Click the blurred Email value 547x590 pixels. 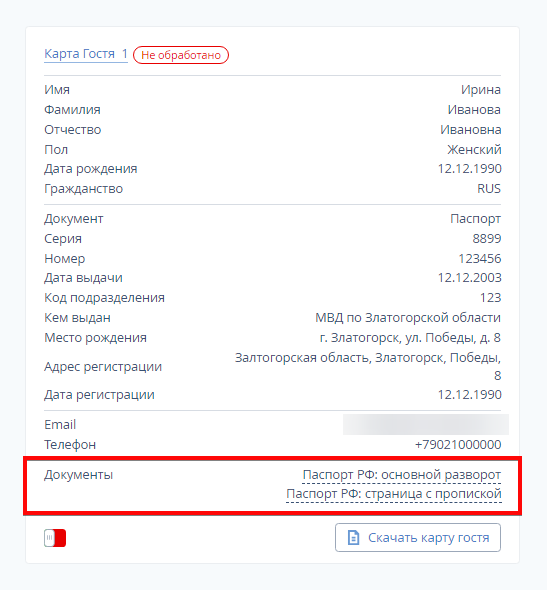tap(425, 424)
